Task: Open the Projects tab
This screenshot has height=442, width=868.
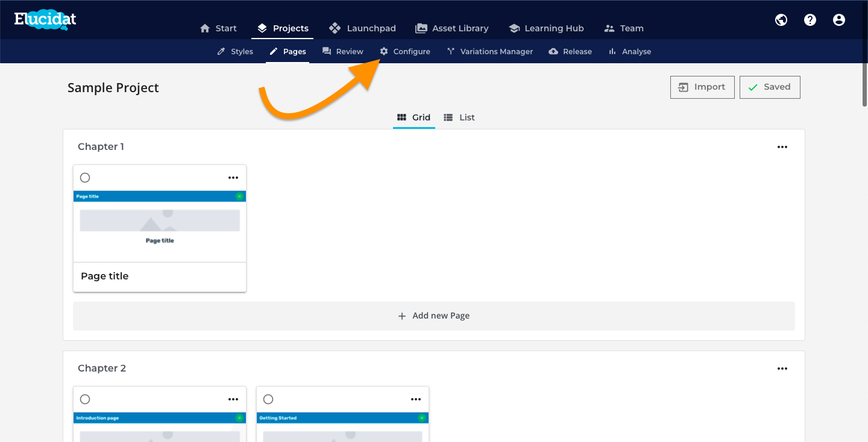Action: [282, 28]
